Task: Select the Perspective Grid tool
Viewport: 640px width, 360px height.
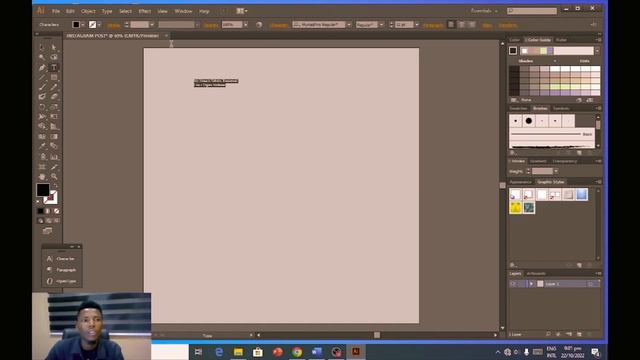Action: pyautogui.click(x=54, y=127)
